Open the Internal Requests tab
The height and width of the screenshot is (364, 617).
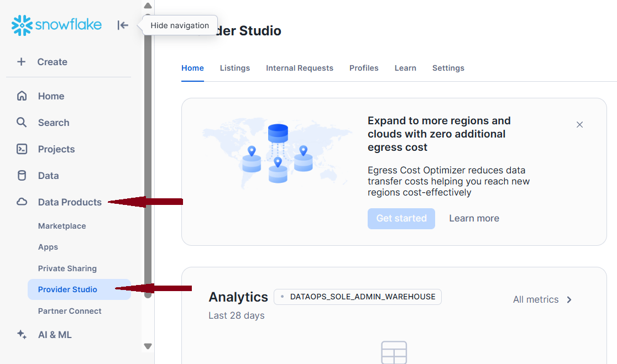[299, 68]
